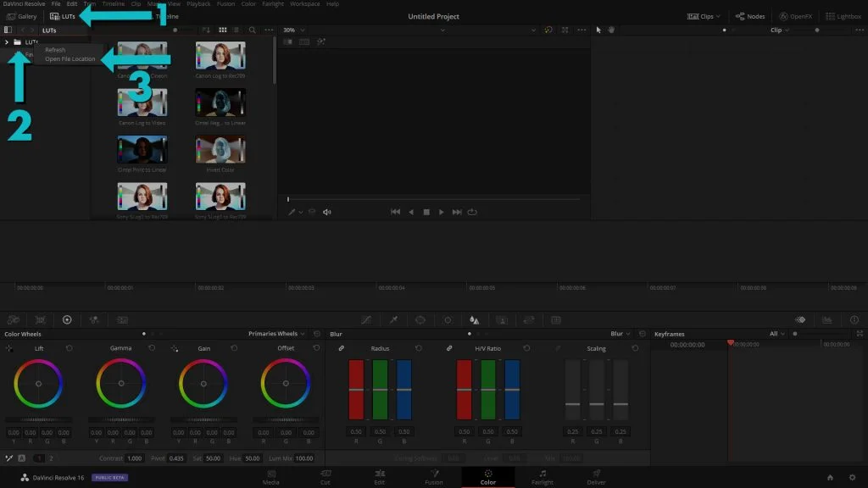Open the Playback menu

(x=198, y=4)
